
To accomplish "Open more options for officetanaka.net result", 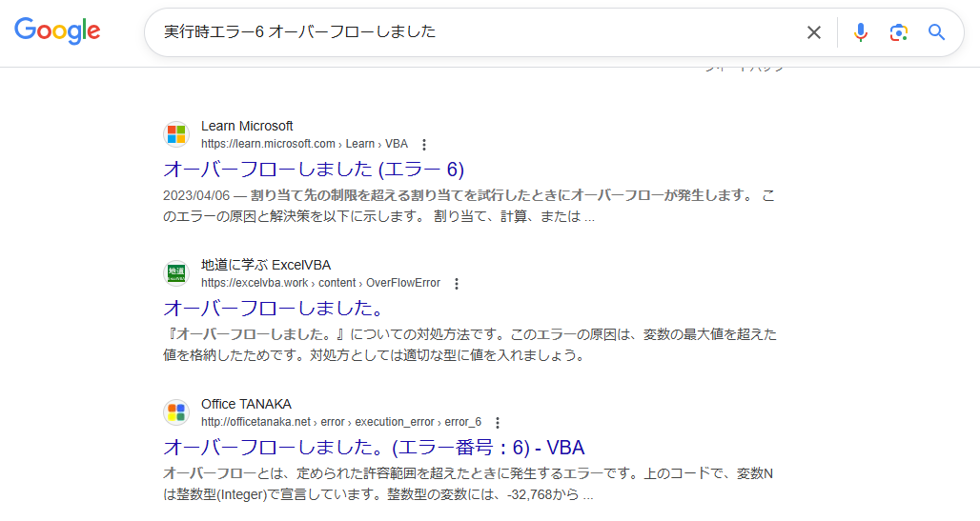I will 498,423.
